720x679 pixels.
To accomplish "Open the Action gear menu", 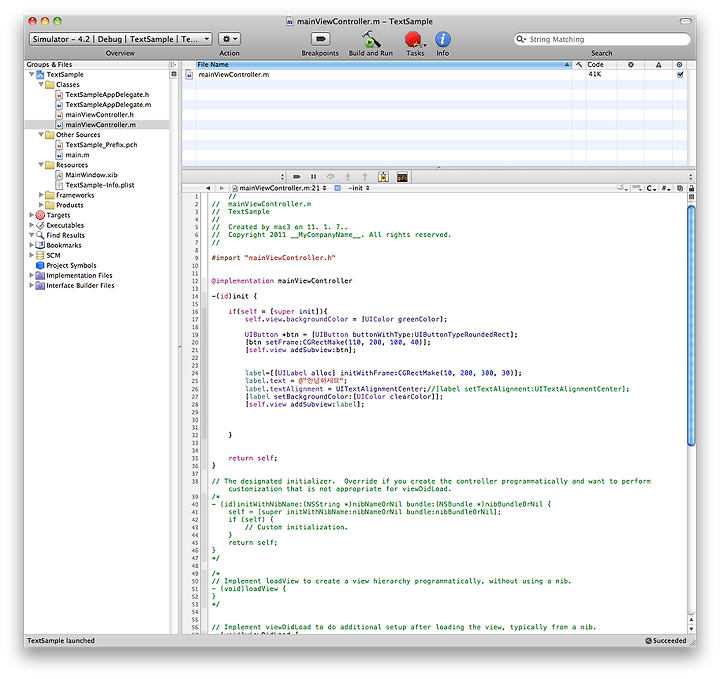I will 229,39.
